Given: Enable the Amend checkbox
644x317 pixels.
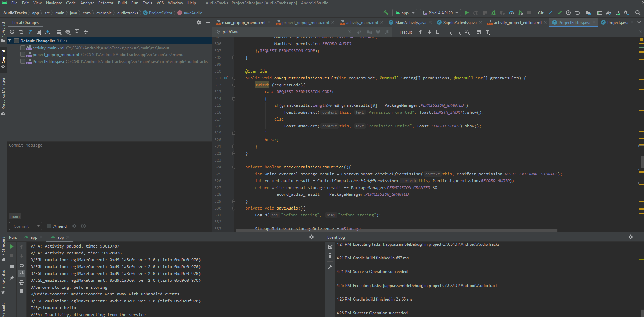Looking at the screenshot, I should pyautogui.click(x=49, y=226).
